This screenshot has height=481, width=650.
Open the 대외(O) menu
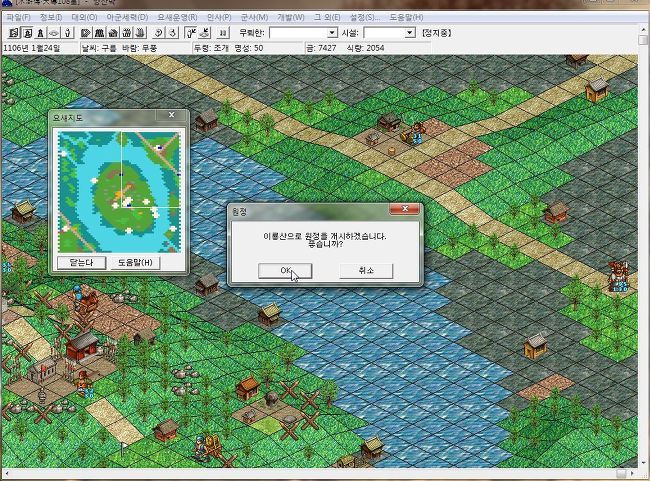tap(84, 17)
